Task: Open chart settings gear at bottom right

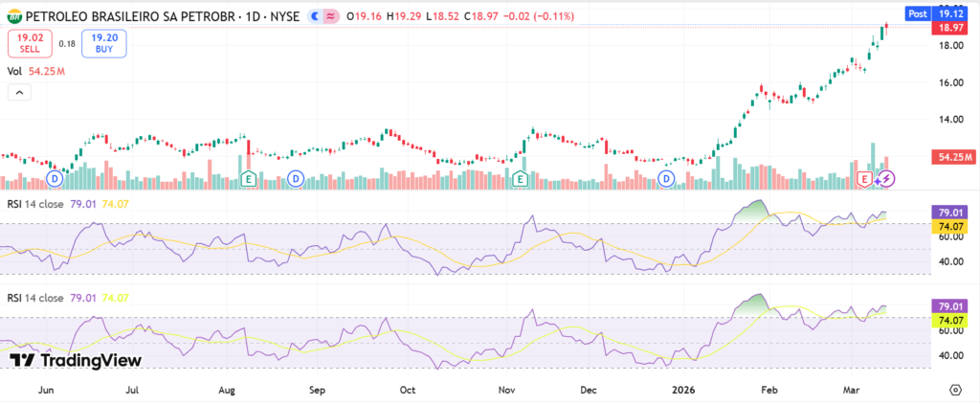Action: point(955,390)
